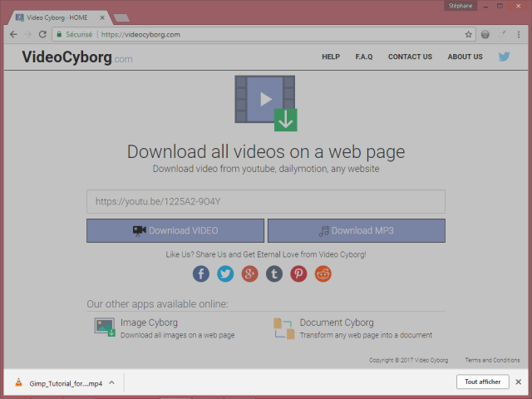The height and width of the screenshot is (399, 532).
Task: Open ABOUT US page
Action: (465, 57)
